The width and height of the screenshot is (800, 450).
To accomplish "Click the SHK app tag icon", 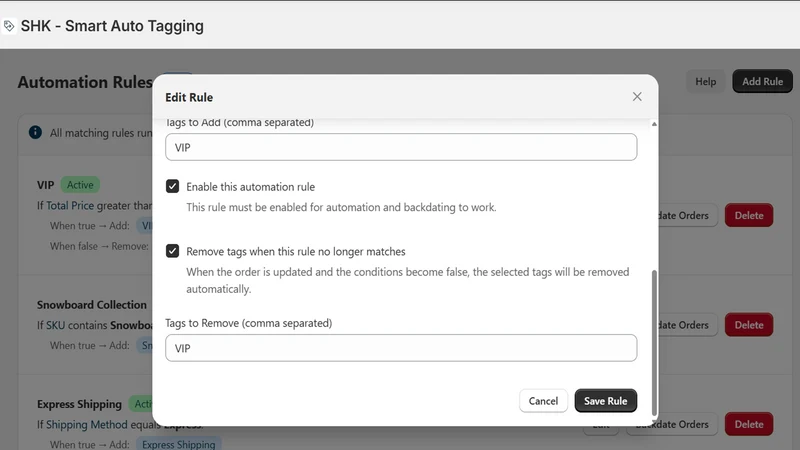I will (x=9, y=26).
